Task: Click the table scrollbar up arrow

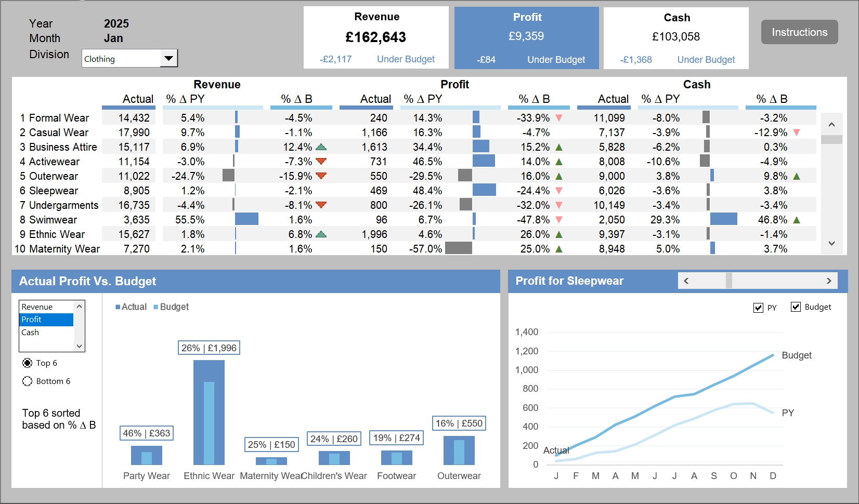Action: (x=831, y=124)
